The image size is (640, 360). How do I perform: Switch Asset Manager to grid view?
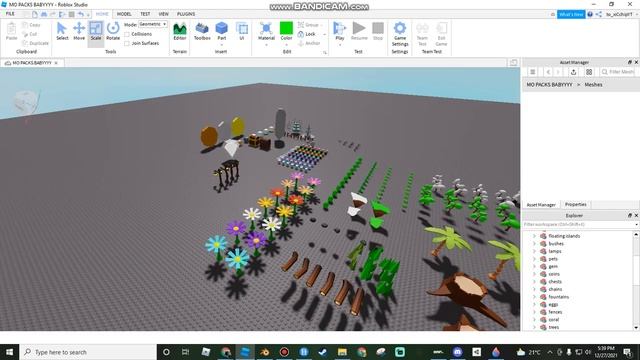point(589,72)
